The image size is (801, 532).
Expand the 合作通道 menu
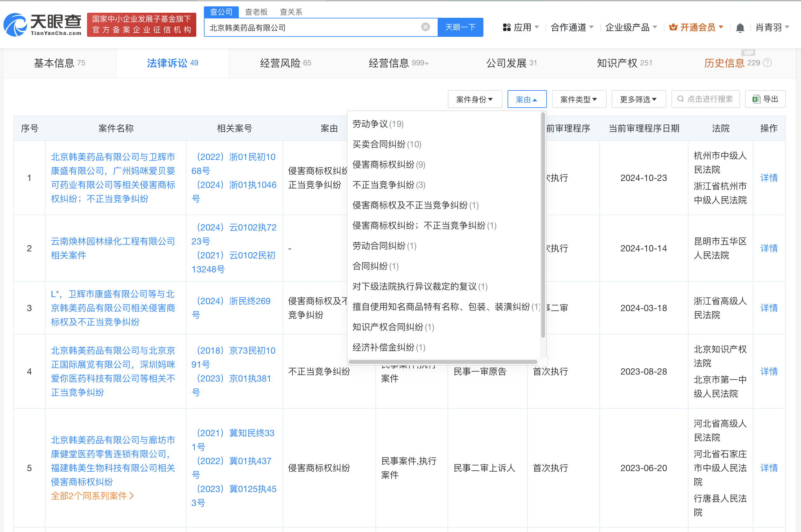click(572, 28)
